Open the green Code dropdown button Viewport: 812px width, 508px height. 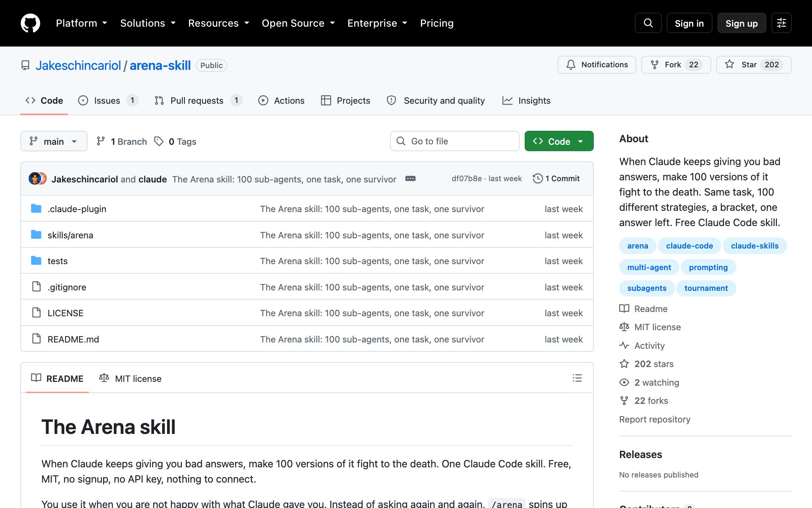[x=559, y=141]
